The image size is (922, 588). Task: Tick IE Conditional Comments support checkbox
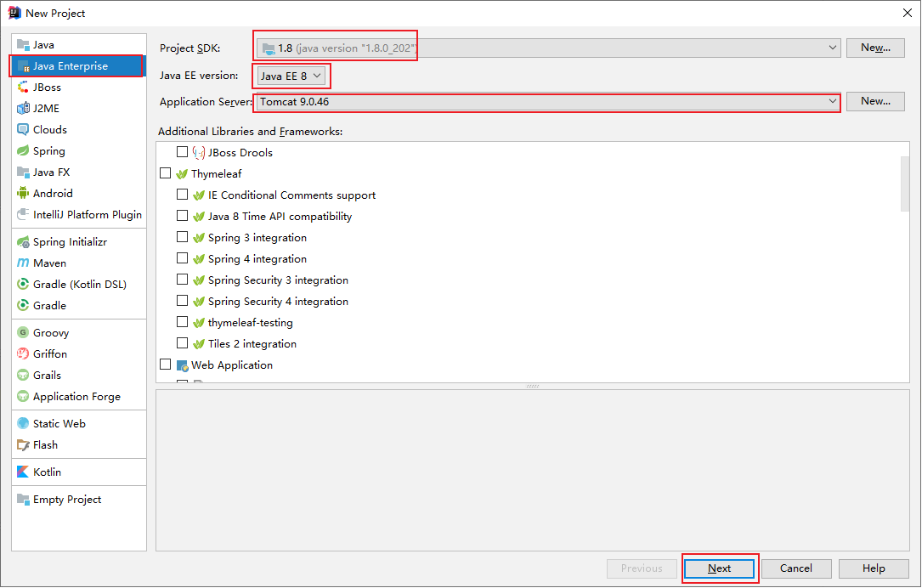coord(183,194)
